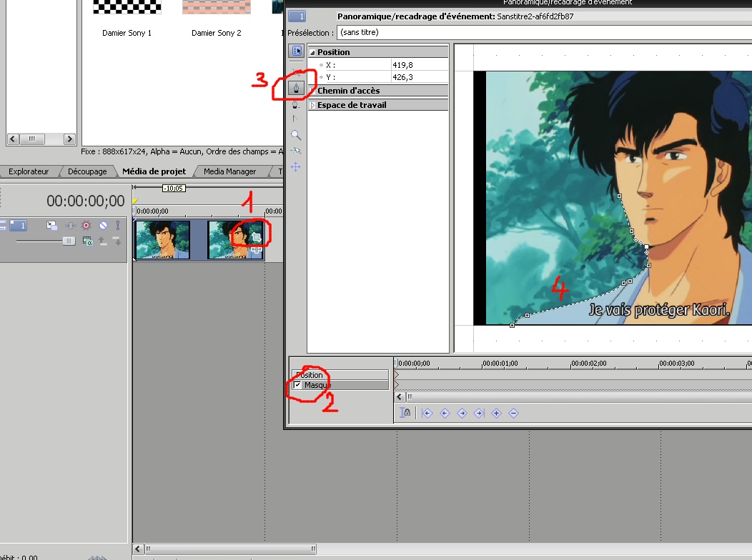Click the -10;05 loop region label

(x=174, y=189)
